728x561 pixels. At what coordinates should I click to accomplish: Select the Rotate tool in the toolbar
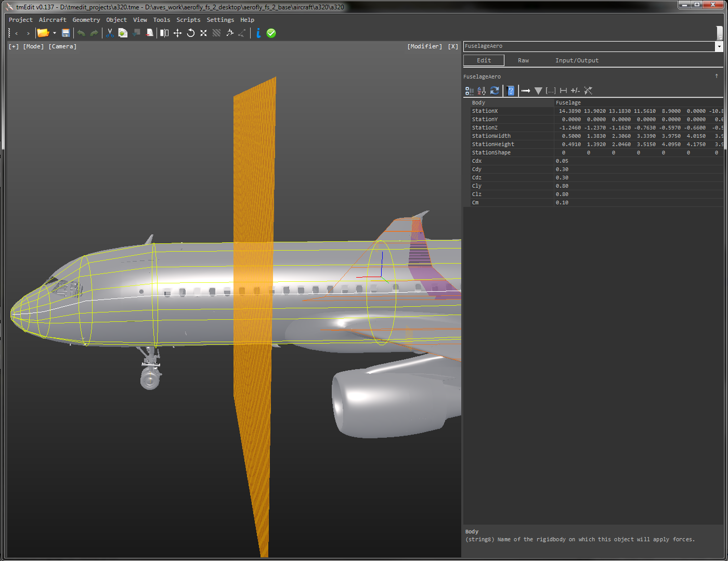(190, 33)
